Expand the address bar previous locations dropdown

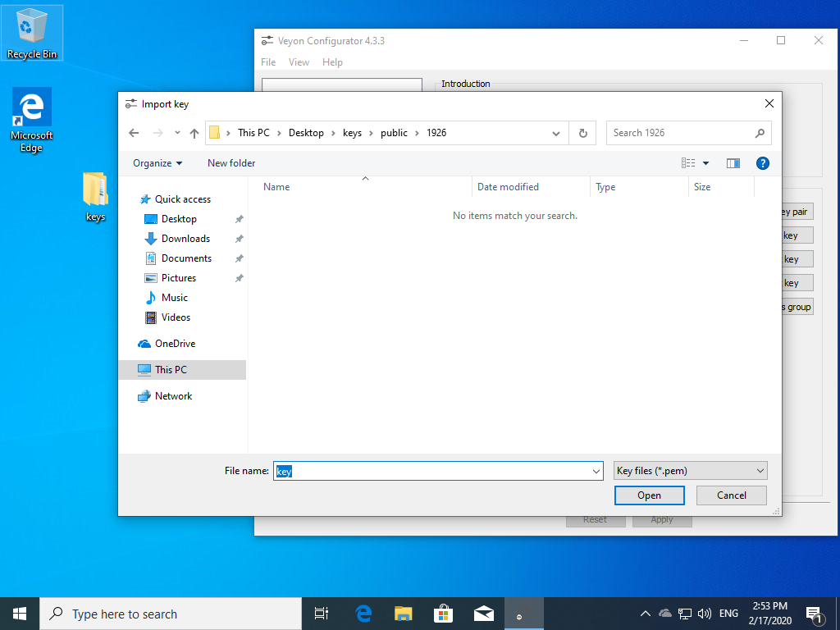pyautogui.click(x=556, y=134)
